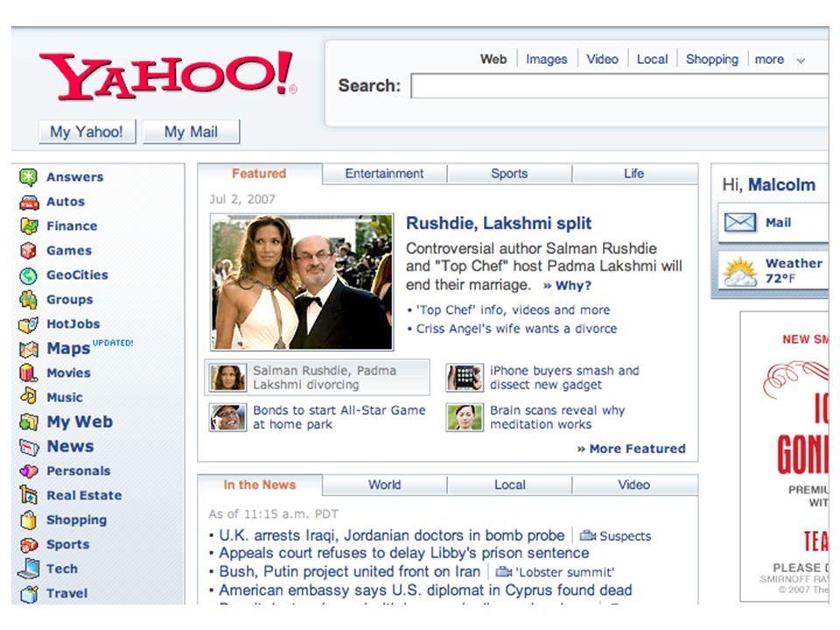
Task: Click the Personals hearts icon
Action: pyautogui.click(x=29, y=471)
